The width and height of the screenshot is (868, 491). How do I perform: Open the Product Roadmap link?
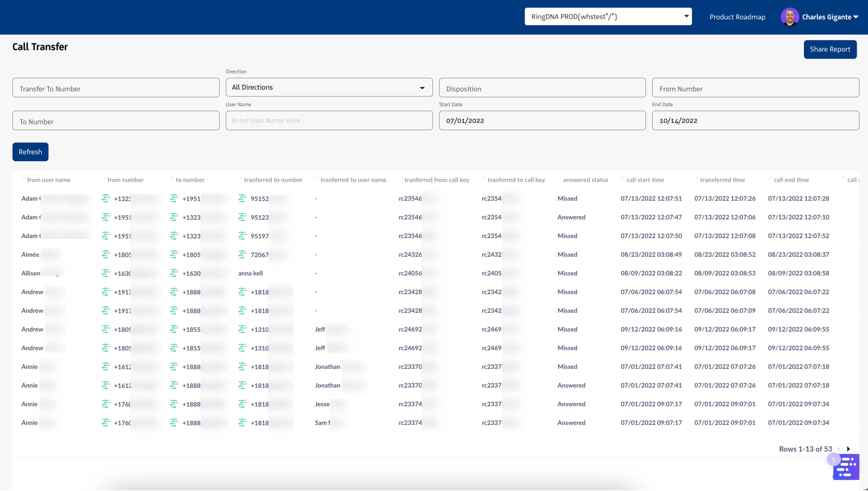point(737,17)
